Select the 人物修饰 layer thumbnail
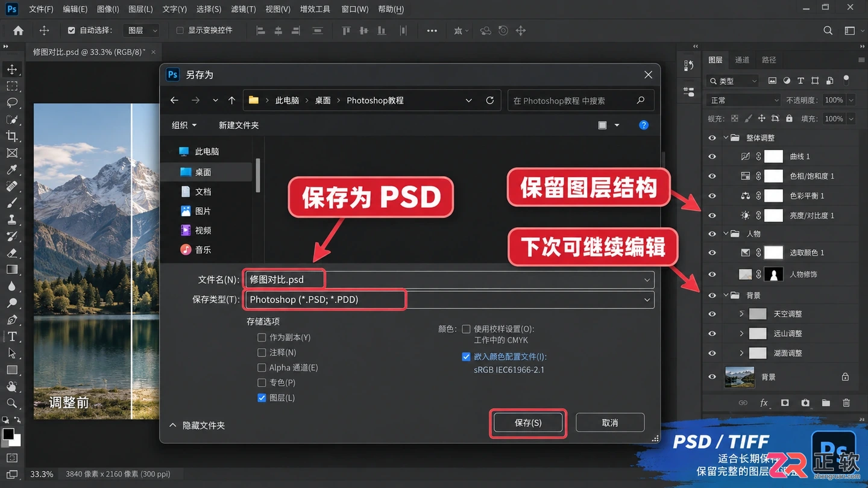Viewport: 868px width, 488px height. (746, 274)
